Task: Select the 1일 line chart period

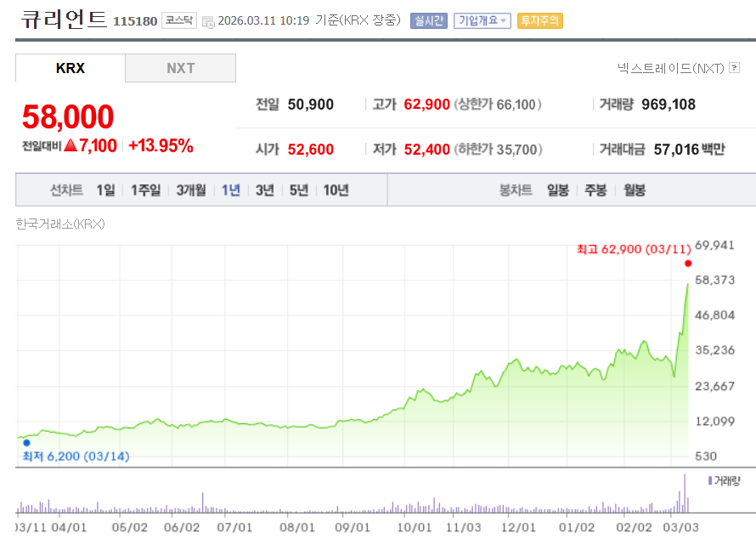Action: pos(105,190)
